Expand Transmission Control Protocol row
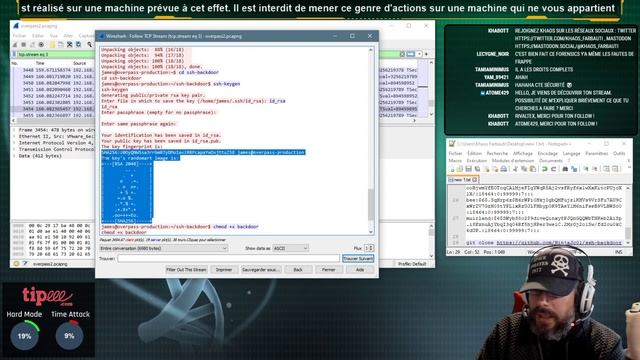640x360 pixels. pos(14,149)
